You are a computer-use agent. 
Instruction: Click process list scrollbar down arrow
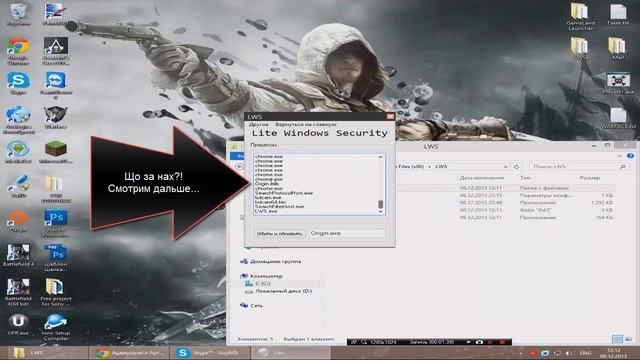click(x=380, y=211)
